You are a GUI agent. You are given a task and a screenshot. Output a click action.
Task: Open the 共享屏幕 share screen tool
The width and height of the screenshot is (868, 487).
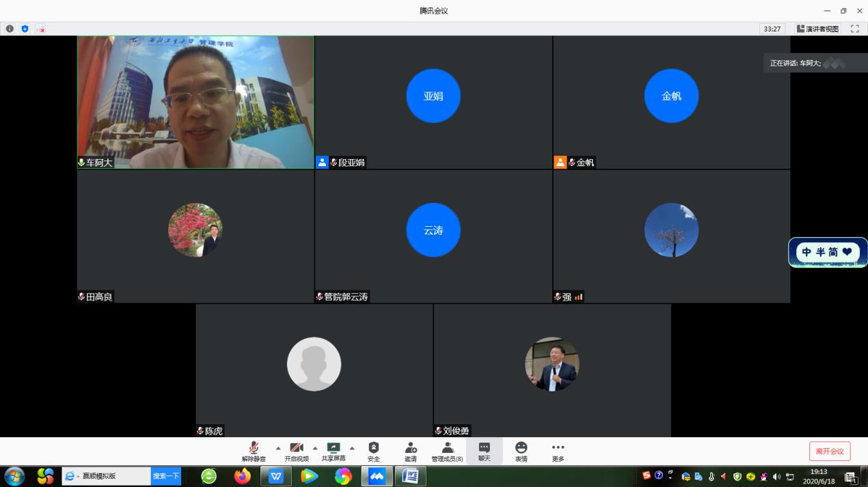pos(334,451)
